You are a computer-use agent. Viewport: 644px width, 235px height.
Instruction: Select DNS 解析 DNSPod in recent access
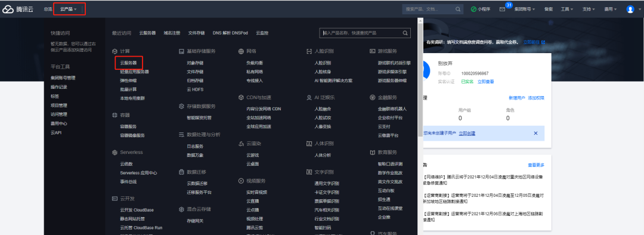tap(230, 33)
